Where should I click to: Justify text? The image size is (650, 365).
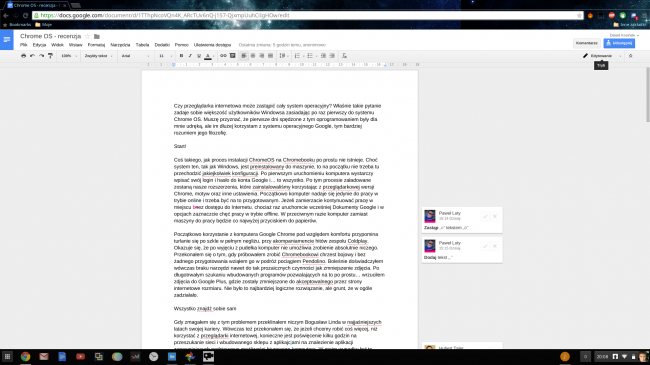[271, 56]
